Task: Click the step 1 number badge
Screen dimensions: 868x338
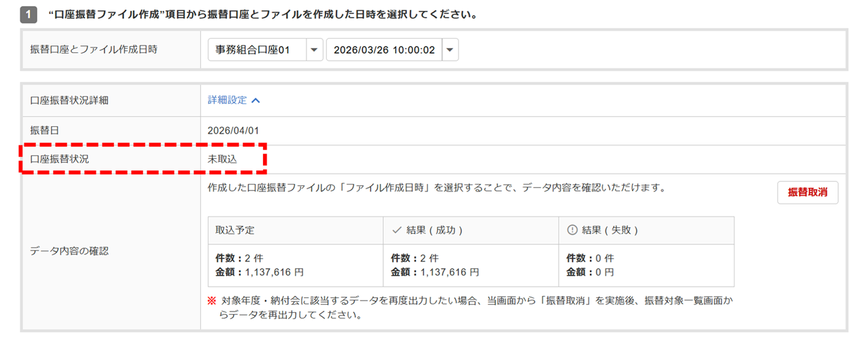Action: (28, 14)
